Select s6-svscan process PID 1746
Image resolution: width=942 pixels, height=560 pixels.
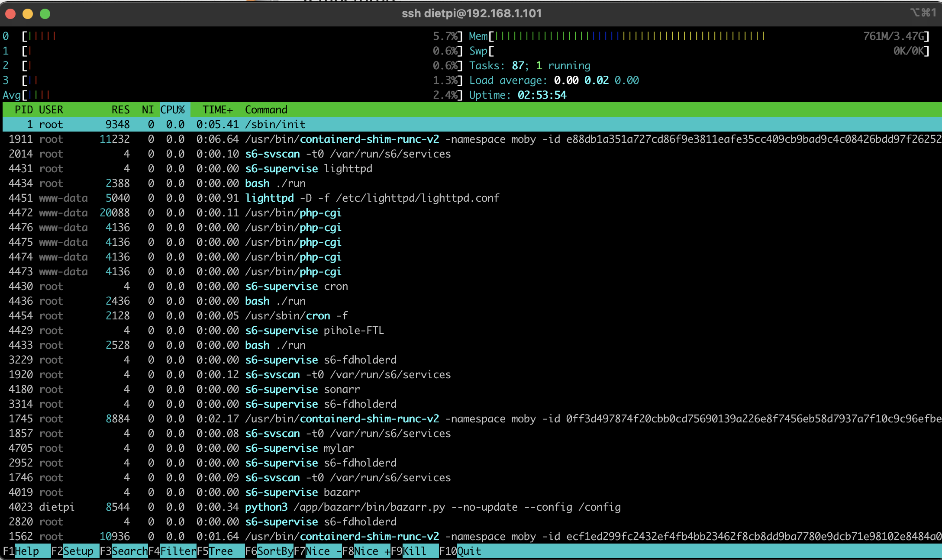pos(472,477)
